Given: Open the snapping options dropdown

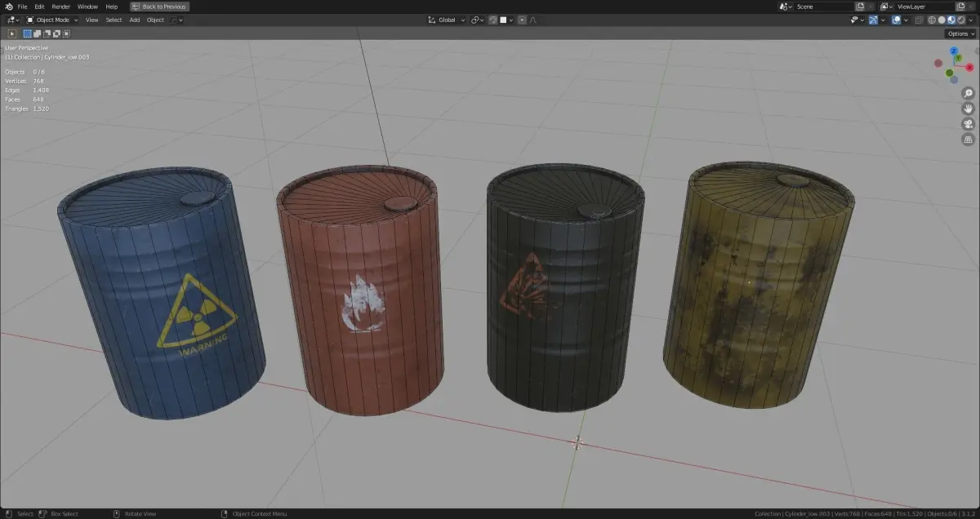Looking at the screenshot, I should coord(506,20).
